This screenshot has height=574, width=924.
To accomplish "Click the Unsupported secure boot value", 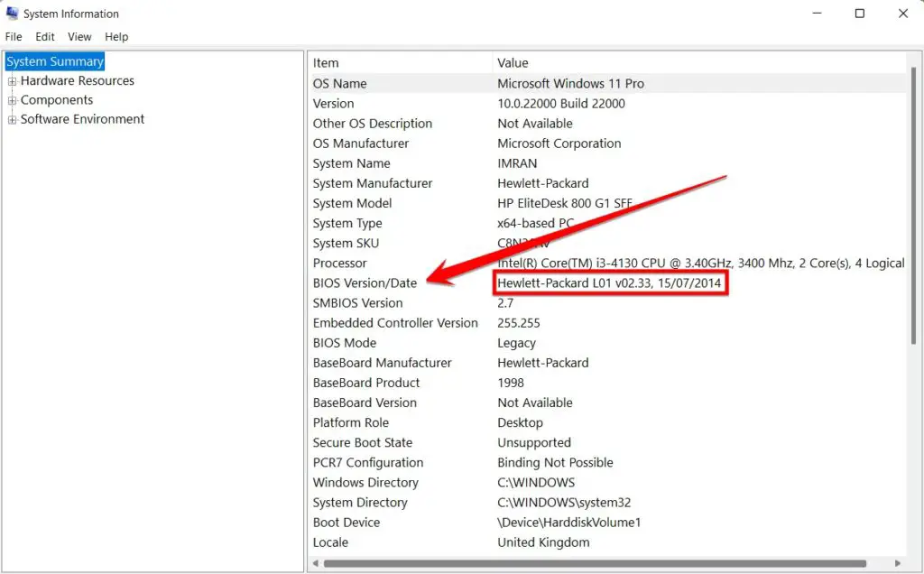I will coord(534,443).
